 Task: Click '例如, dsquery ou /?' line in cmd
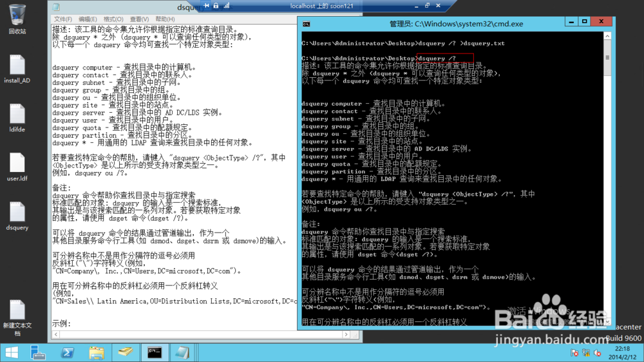[x=339, y=209]
